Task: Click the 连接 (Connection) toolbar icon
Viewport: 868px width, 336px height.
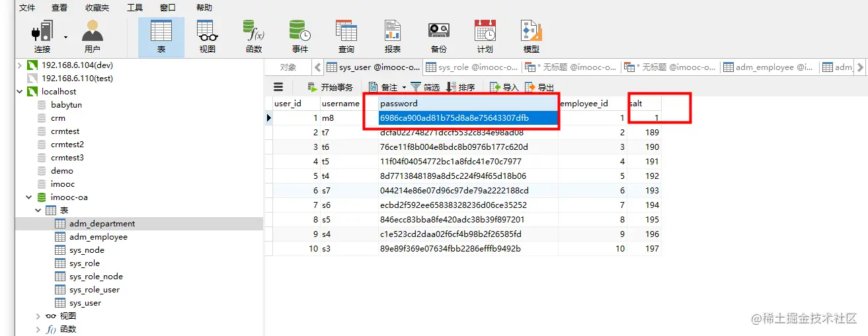Action: click(x=42, y=36)
